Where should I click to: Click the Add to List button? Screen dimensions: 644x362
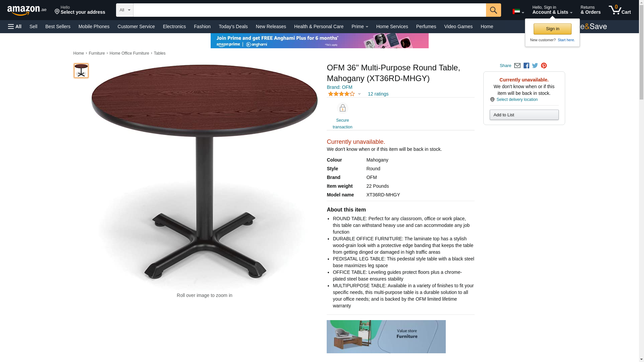point(524,115)
